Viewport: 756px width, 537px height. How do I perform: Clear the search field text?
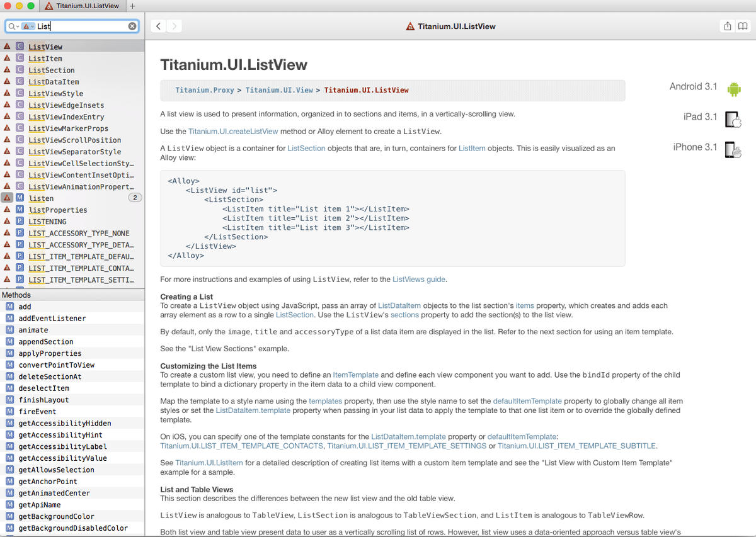tap(132, 26)
